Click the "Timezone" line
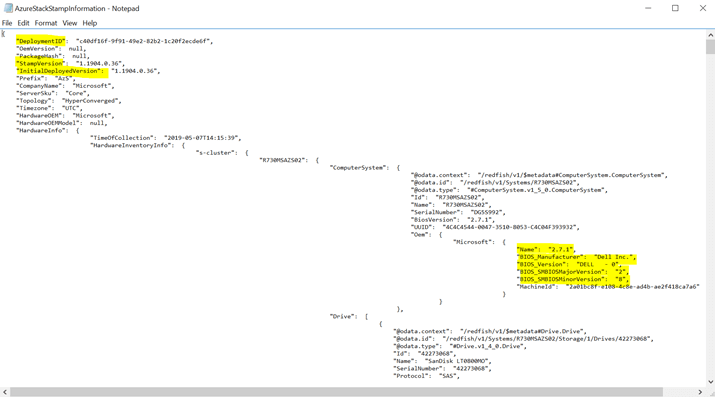Screen dimensions: 715x397 (x=50, y=108)
